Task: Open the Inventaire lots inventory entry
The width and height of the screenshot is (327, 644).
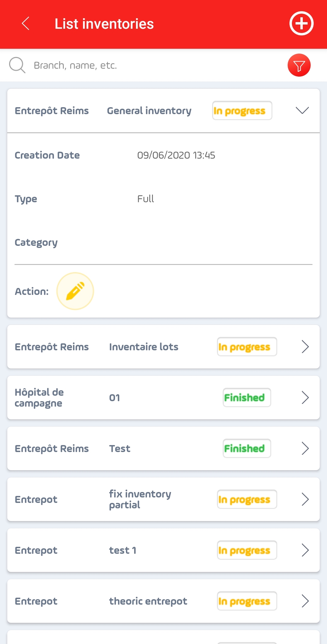Action: coord(163,347)
